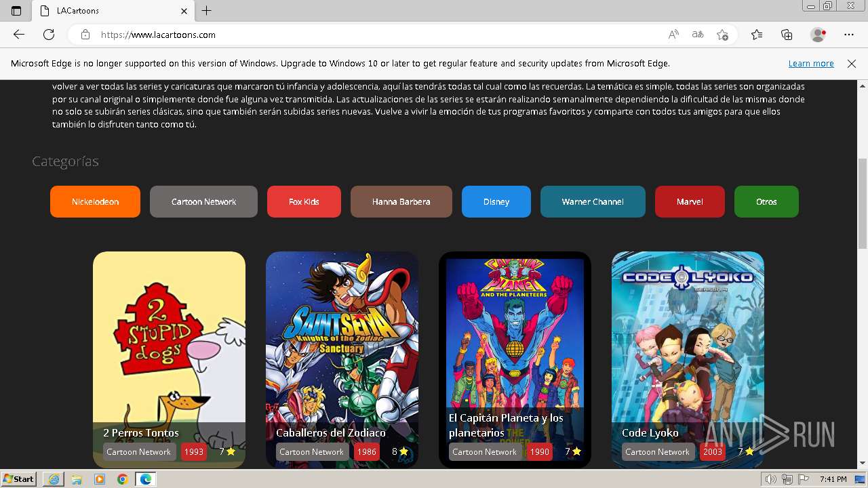868x488 pixels.
Task: Click Cartoon Network tag on 2 Perros Tontos
Action: click(139, 451)
